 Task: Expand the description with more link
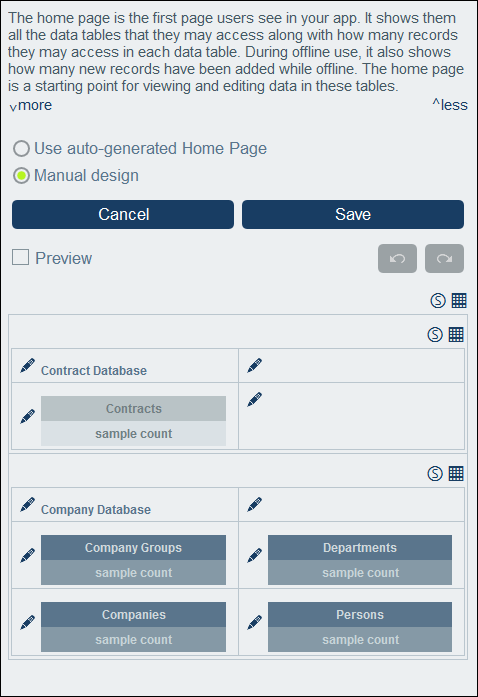pos(30,105)
